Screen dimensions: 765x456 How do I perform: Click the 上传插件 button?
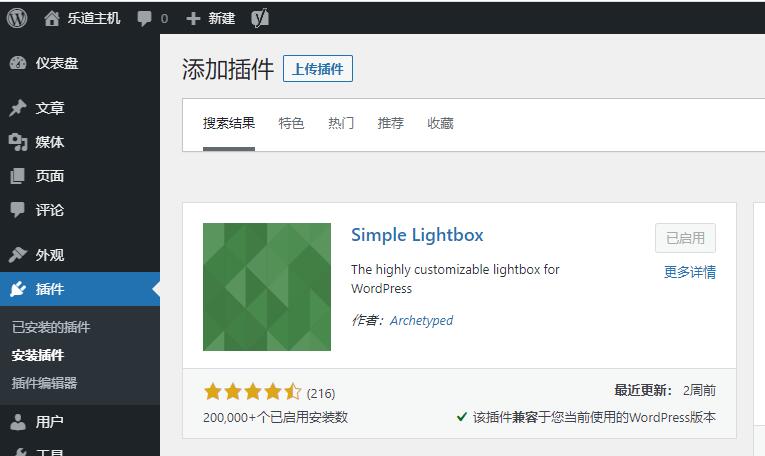(318, 69)
